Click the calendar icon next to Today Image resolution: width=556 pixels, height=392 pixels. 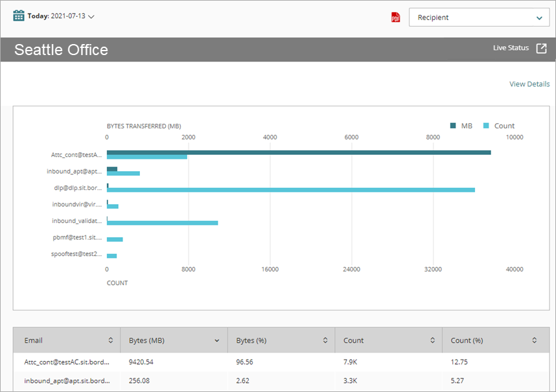click(17, 17)
